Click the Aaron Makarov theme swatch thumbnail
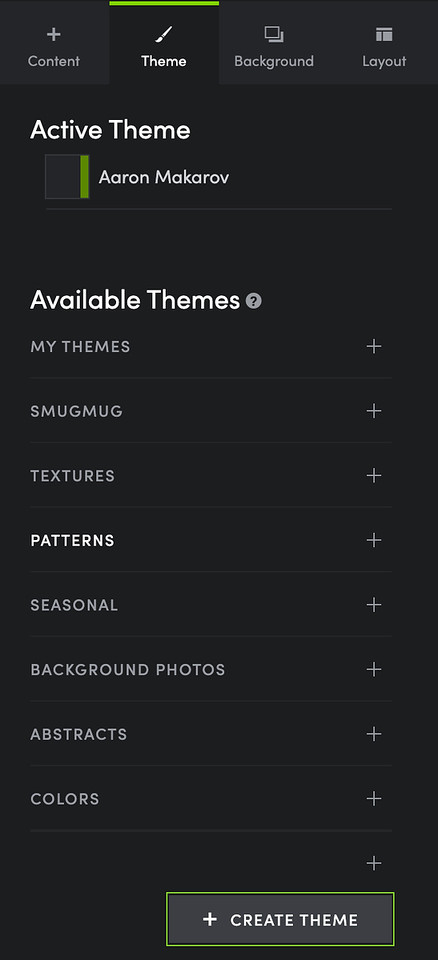This screenshot has width=438, height=960. click(67, 177)
